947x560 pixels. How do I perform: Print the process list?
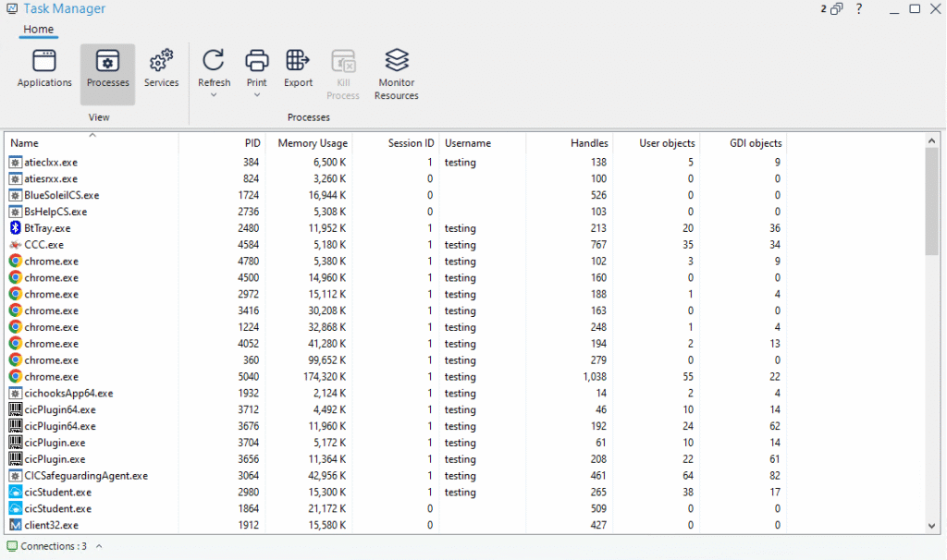[257, 67]
